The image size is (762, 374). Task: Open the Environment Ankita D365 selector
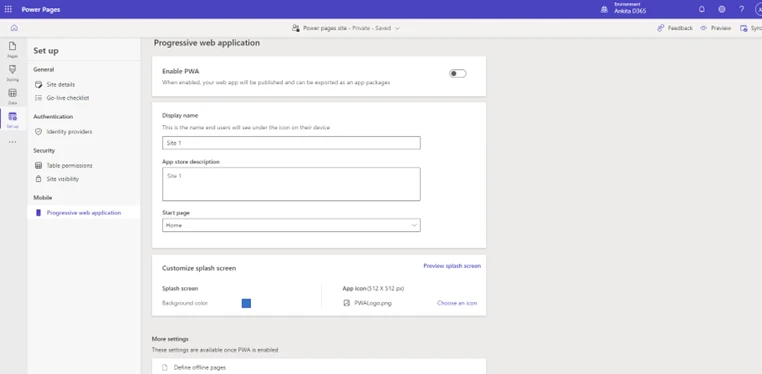pyautogui.click(x=630, y=9)
